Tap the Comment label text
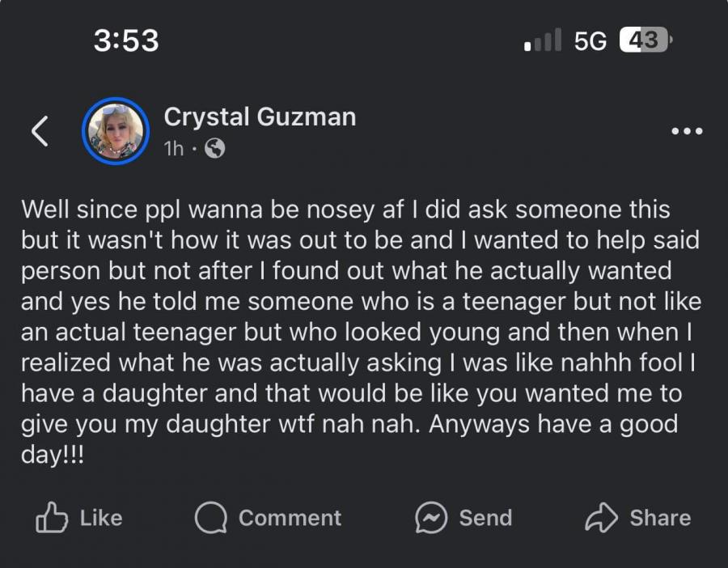The image size is (728, 568). (x=290, y=518)
